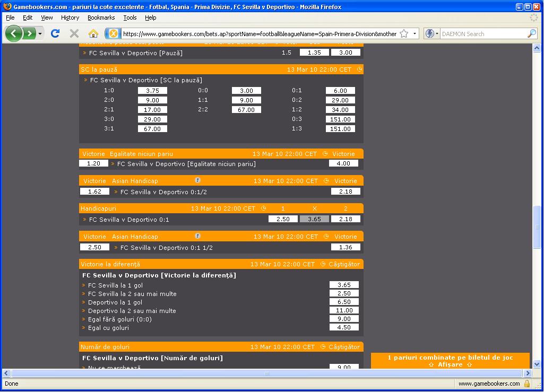Click the grey Stop loading X icon
The height and width of the screenshot is (392, 544).
pos(74,33)
